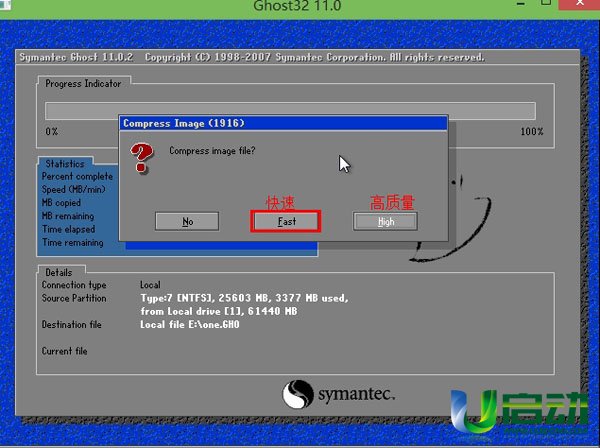
Task: Click the MB copied statistic row
Action: pyautogui.click(x=61, y=203)
